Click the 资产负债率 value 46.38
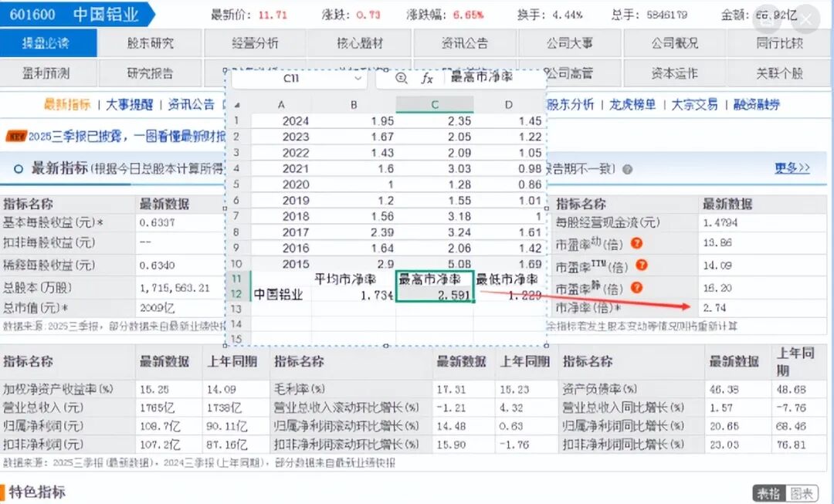The width and height of the screenshot is (834, 504). (724, 390)
